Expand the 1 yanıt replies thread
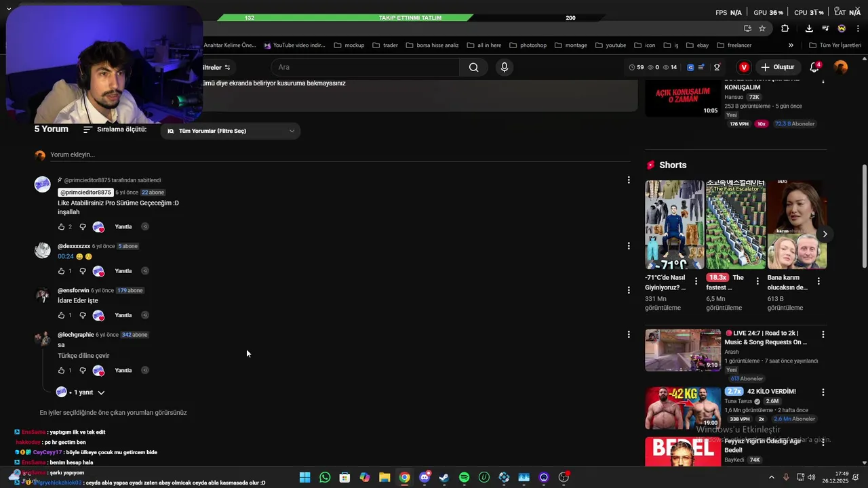This screenshot has height=488, width=868. tap(81, 392)
